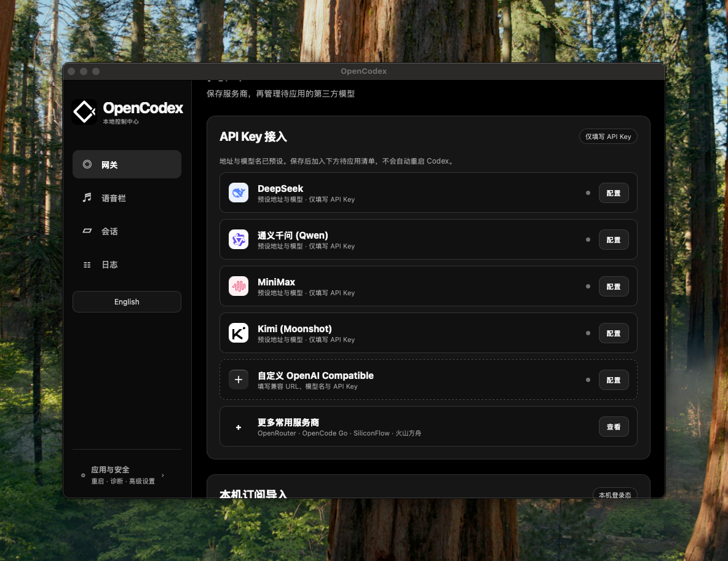
Task: Click 查看 for more common providers
Action: (x=614, y=427)
